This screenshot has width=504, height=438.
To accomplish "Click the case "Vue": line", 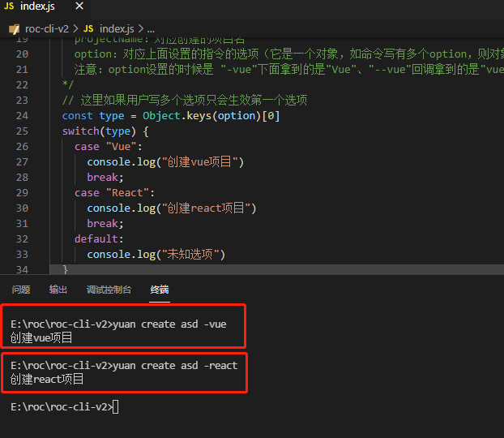I will point(109,147).
